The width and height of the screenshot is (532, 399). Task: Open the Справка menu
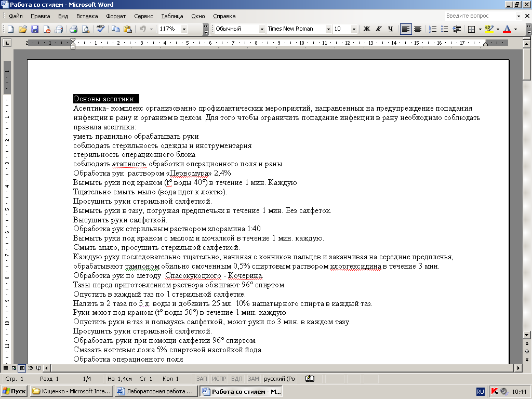[x=224, y=16]
